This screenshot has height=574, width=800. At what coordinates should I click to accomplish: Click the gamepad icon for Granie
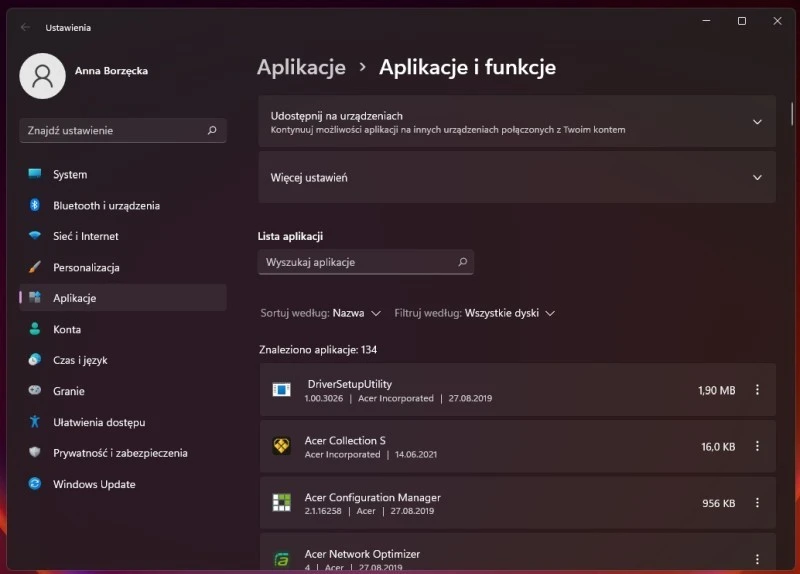(x=35, y=390)
